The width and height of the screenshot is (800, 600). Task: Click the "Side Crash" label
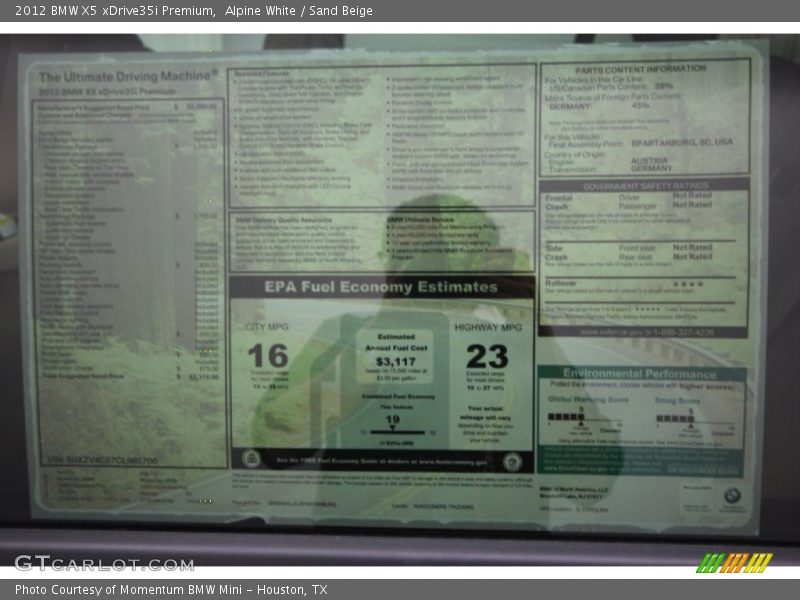[556, 253]
